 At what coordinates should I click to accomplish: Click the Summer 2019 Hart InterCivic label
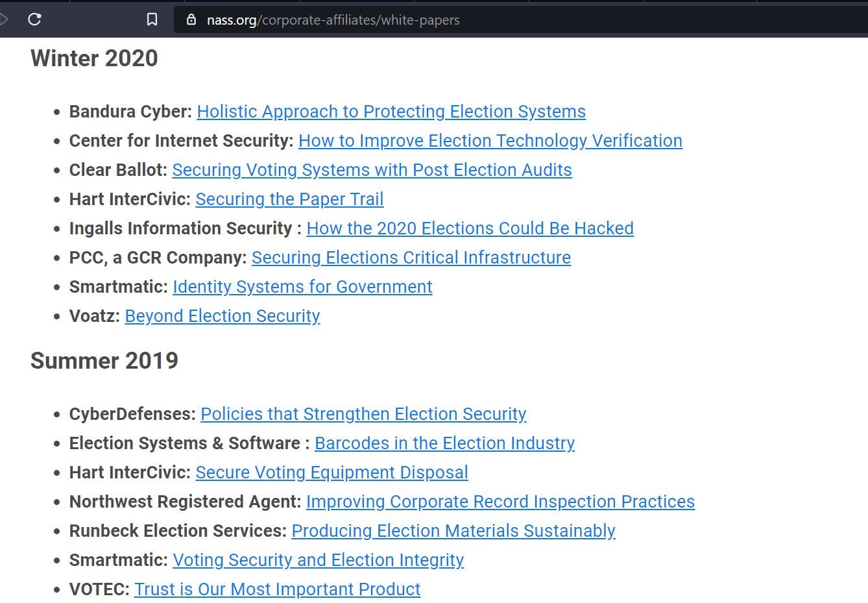click(x=130, y=473)
